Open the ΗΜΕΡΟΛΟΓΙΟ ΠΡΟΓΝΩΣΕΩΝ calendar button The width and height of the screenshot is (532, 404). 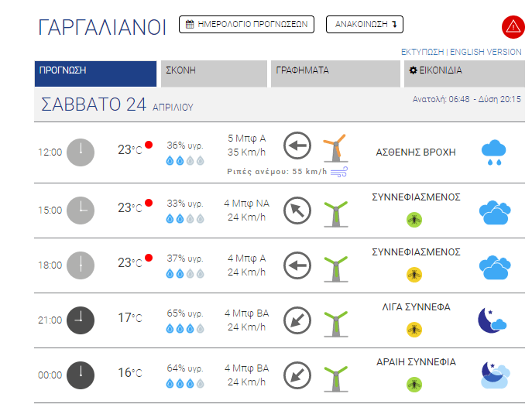(x=246, y=25)
